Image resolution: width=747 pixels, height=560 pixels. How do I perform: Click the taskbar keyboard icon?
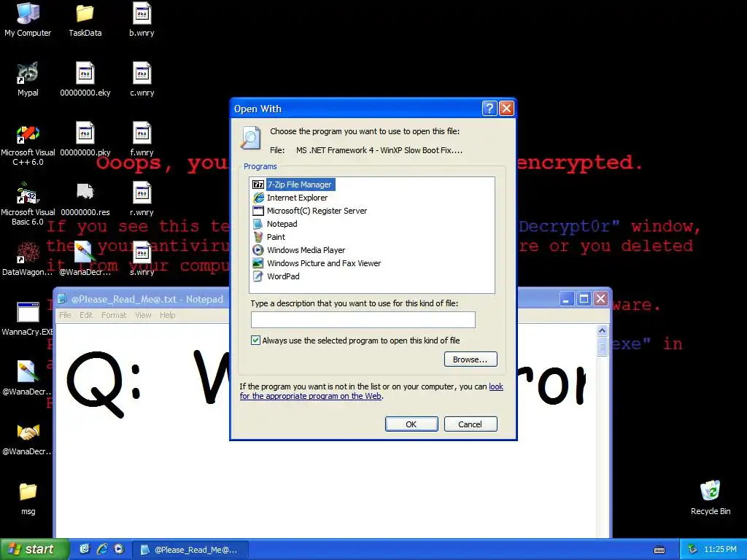click(x=659, y=550)
